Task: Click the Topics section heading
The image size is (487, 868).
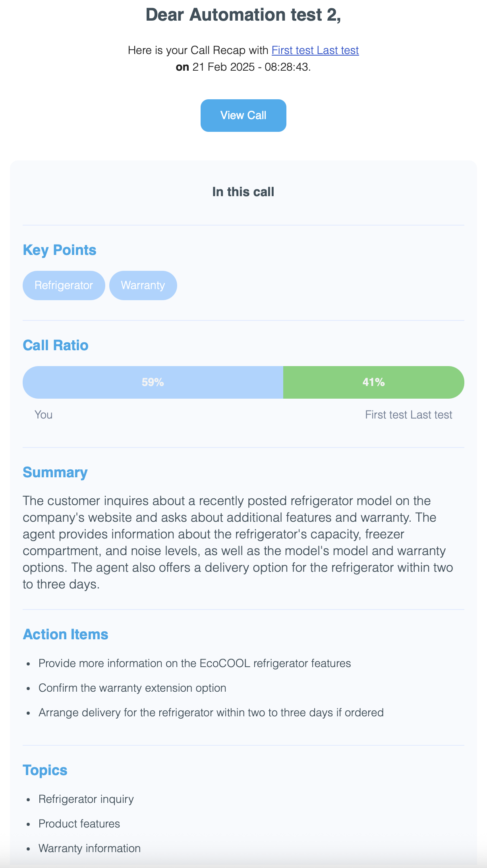Action: tap(45, 770)
